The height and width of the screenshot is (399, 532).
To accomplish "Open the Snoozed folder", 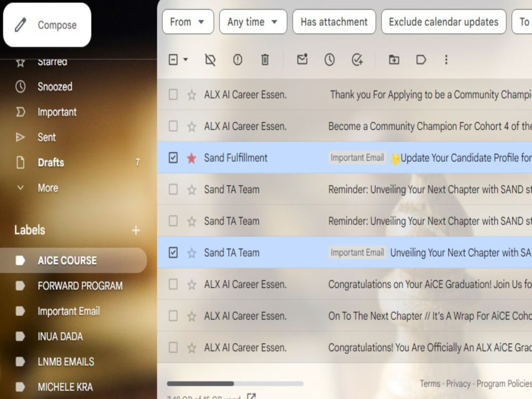I will point(55,87).
